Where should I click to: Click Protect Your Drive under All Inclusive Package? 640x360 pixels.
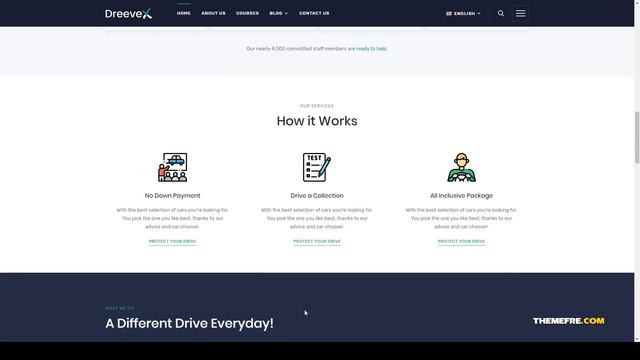pos(461,241)
